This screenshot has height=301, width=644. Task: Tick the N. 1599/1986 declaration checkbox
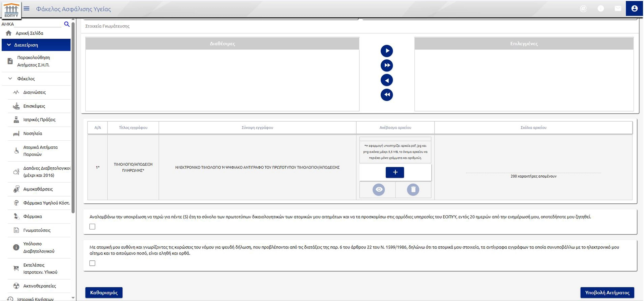pos(92,263)
